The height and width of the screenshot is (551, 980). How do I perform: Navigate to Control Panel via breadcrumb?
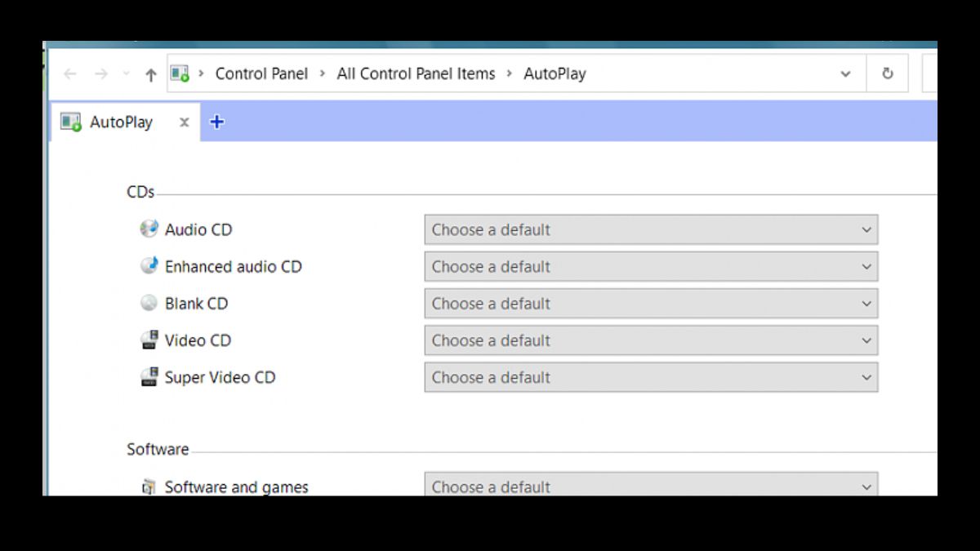coord(261,73)
